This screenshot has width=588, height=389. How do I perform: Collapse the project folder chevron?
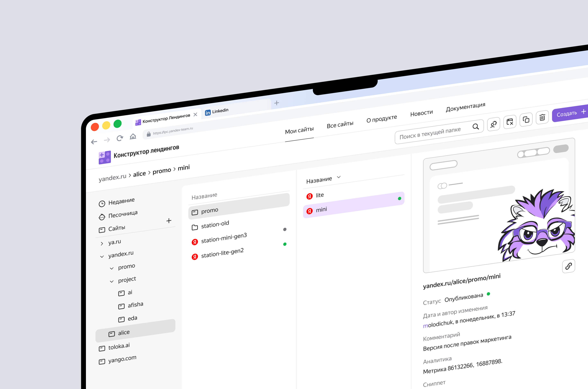tap(112, 281)
